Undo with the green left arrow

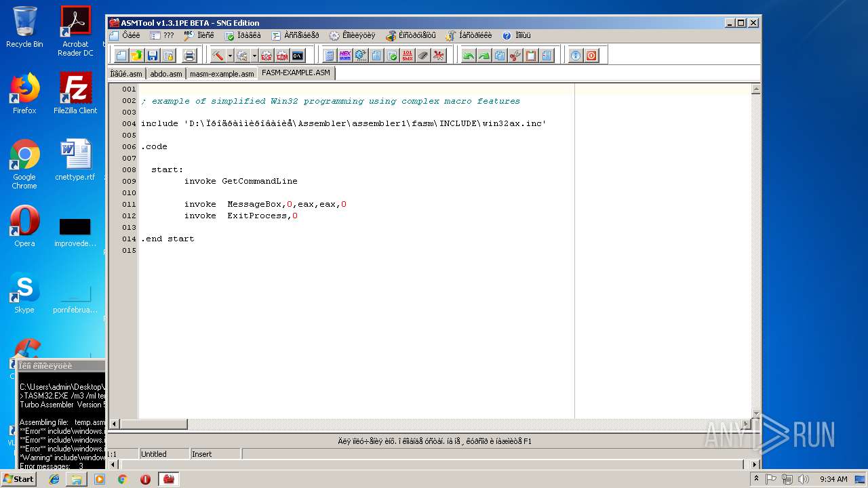pyautogui.click(x=468, y=56)
